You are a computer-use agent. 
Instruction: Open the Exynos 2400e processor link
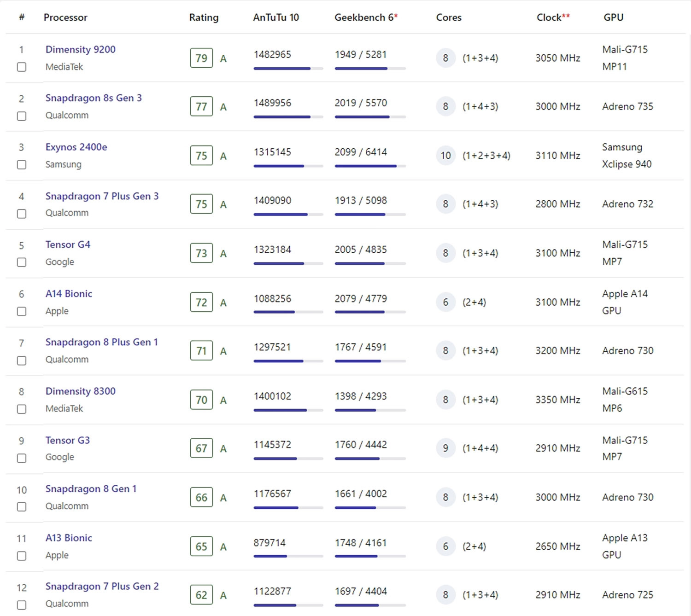click(x=76, y=147)
